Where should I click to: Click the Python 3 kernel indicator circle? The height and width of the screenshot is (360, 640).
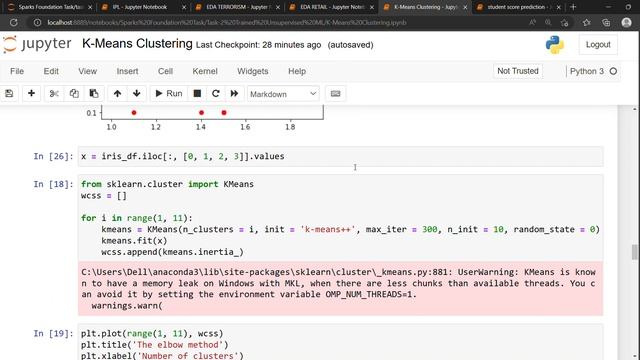(613, 71)
